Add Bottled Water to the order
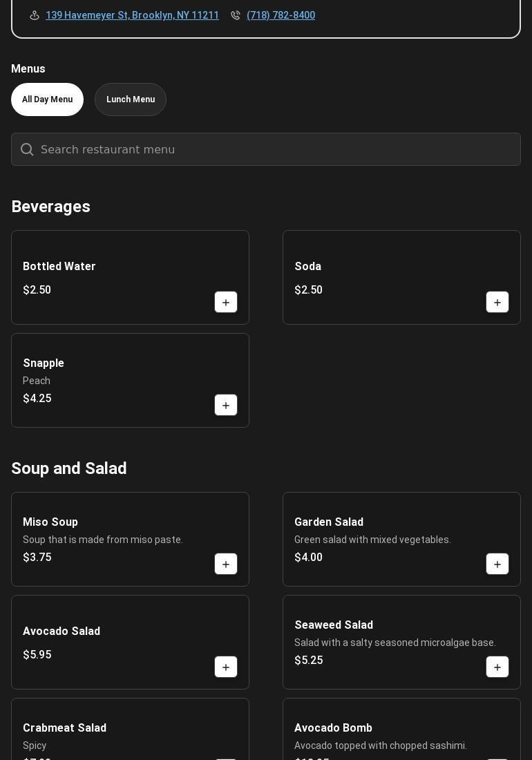532x760 pixels. pos(226,303)
